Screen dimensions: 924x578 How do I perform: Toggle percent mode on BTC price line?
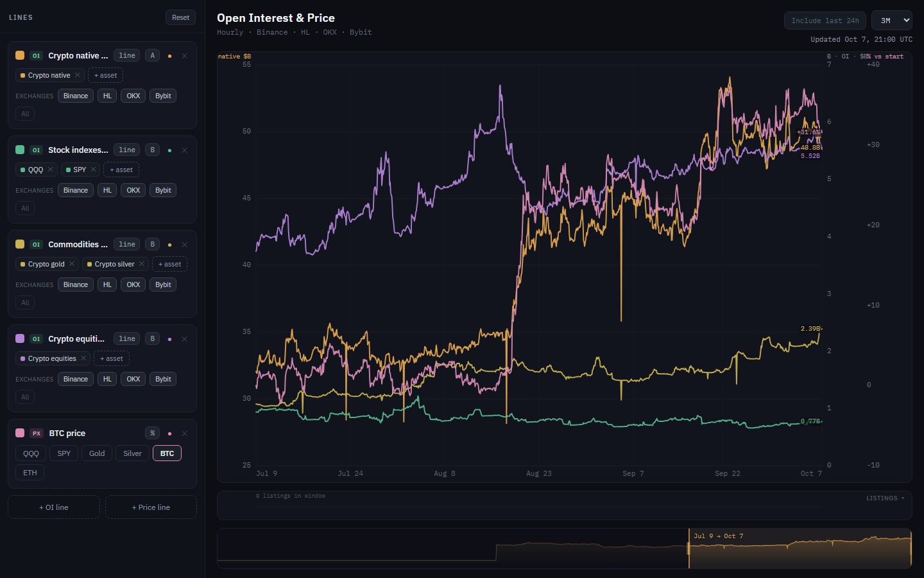(x=152, y=433)
